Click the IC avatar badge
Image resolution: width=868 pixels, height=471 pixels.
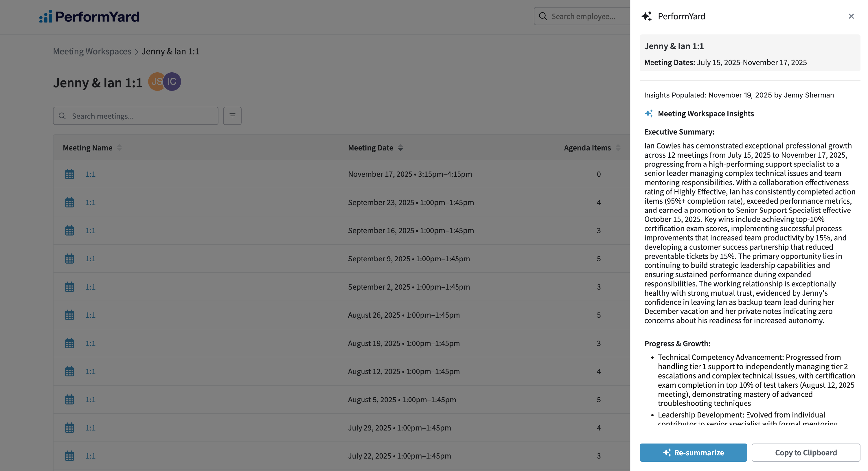[172, 82]
